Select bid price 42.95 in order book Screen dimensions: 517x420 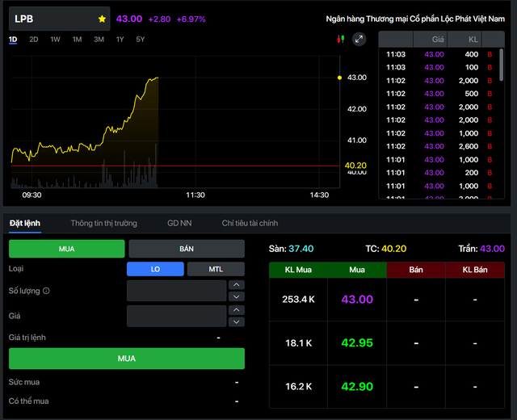(357, 342)
